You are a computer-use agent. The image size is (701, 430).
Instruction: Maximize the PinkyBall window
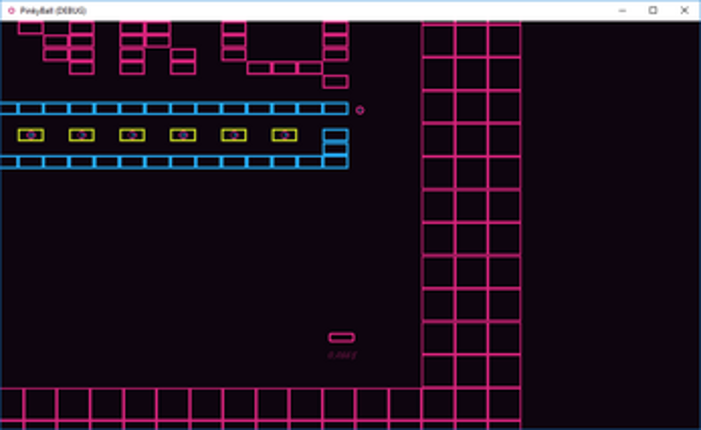pos(653,10)
